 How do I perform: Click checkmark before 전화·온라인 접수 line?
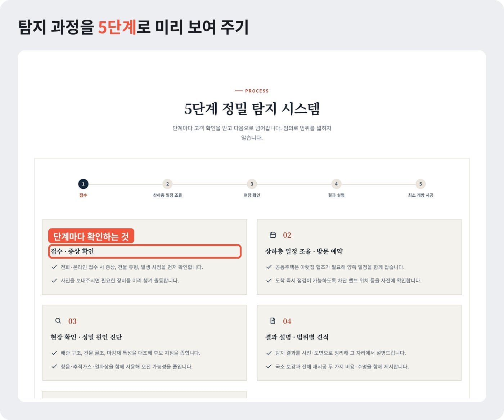[x=54, y=267]
